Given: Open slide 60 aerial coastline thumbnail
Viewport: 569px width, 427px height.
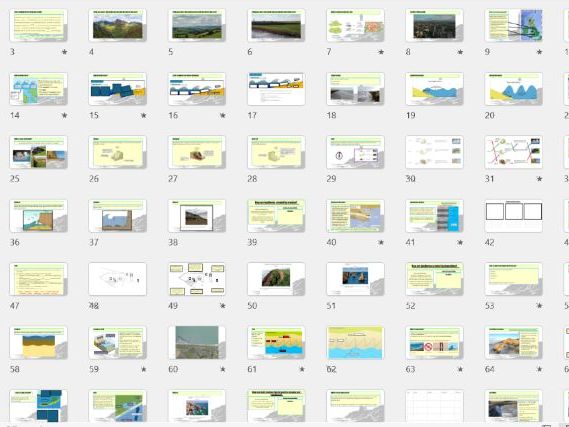Looking at the screenshot, I should click(x=197, y=343).
